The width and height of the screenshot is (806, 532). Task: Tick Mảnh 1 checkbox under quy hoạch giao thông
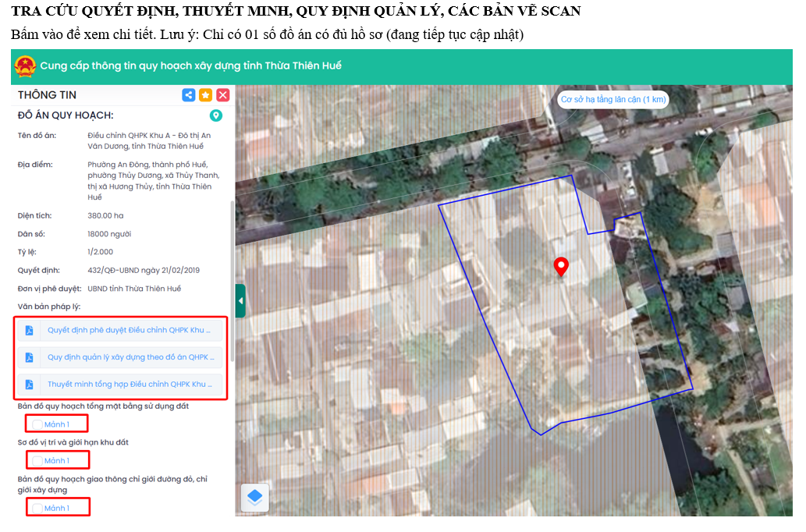coord(37,509)
